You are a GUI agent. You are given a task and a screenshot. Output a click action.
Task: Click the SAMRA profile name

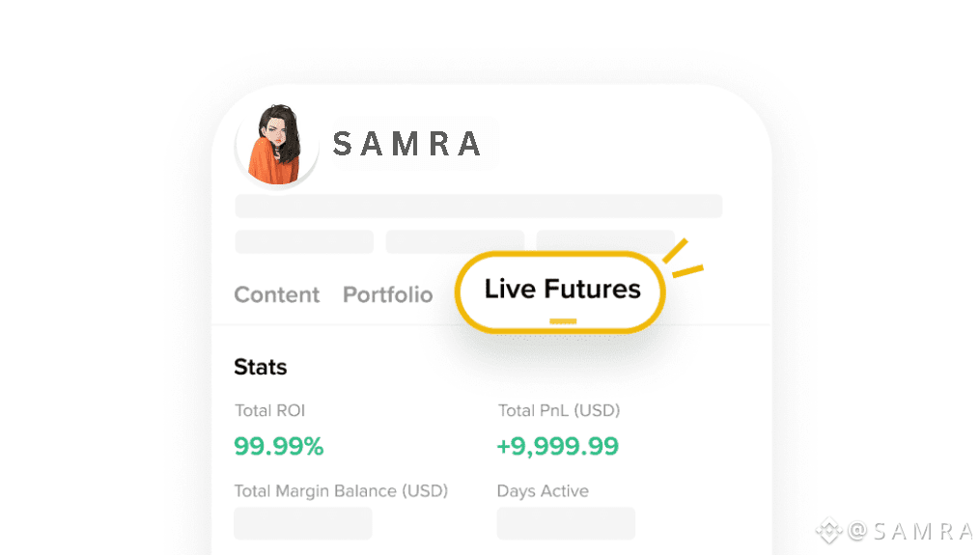406,145
